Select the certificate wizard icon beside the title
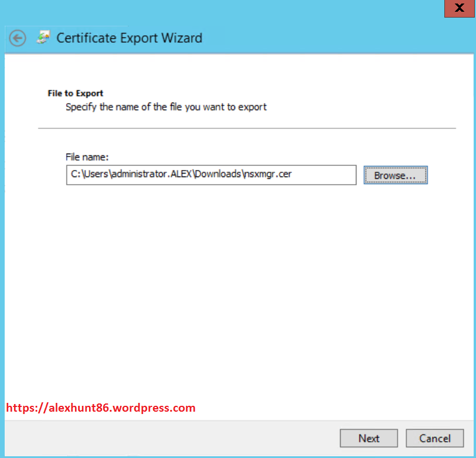 click(x=43, y=38)
